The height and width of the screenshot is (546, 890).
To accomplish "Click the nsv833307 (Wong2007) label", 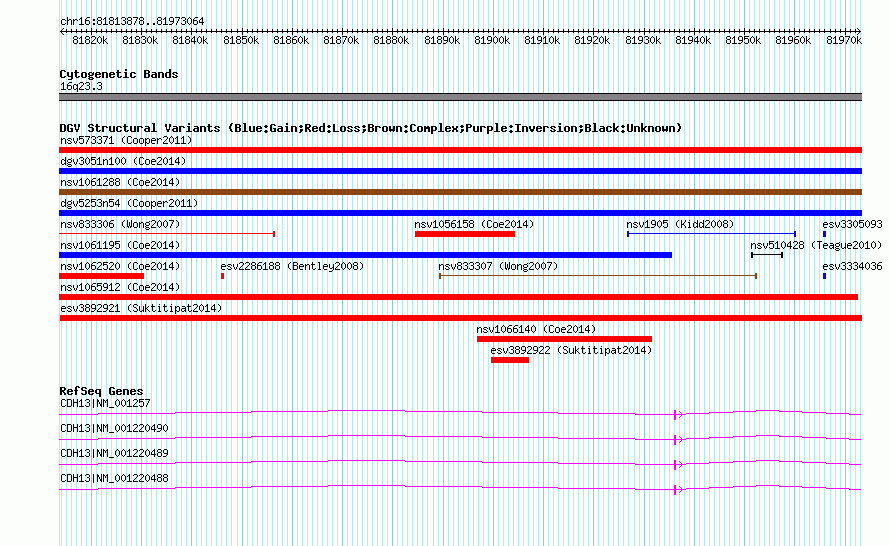I will tap(498, 266).
